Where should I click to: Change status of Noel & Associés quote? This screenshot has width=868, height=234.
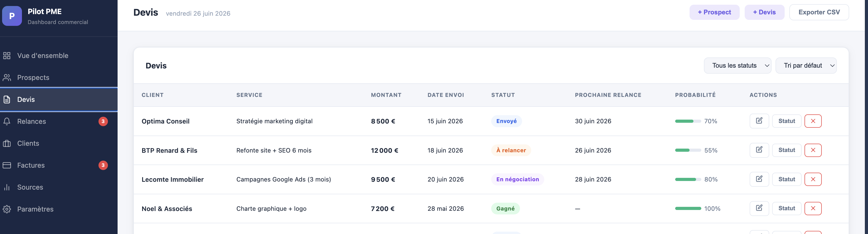coord(787,208)
